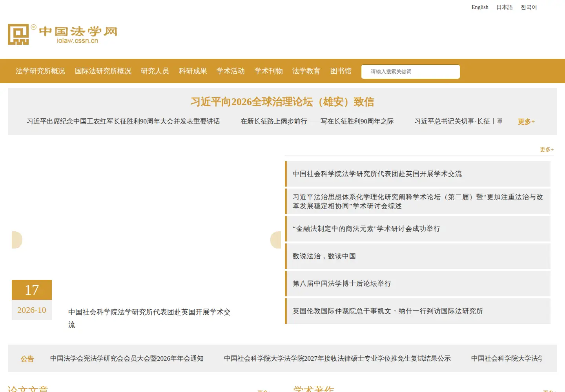This screenshot has width=565, height=392.
Task: Click small 更多+ above the news list
Action: 547,149
